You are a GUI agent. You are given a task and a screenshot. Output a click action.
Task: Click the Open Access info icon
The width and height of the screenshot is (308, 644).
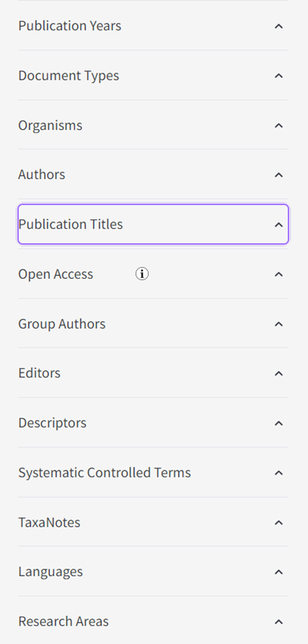[x=142, y=274]
